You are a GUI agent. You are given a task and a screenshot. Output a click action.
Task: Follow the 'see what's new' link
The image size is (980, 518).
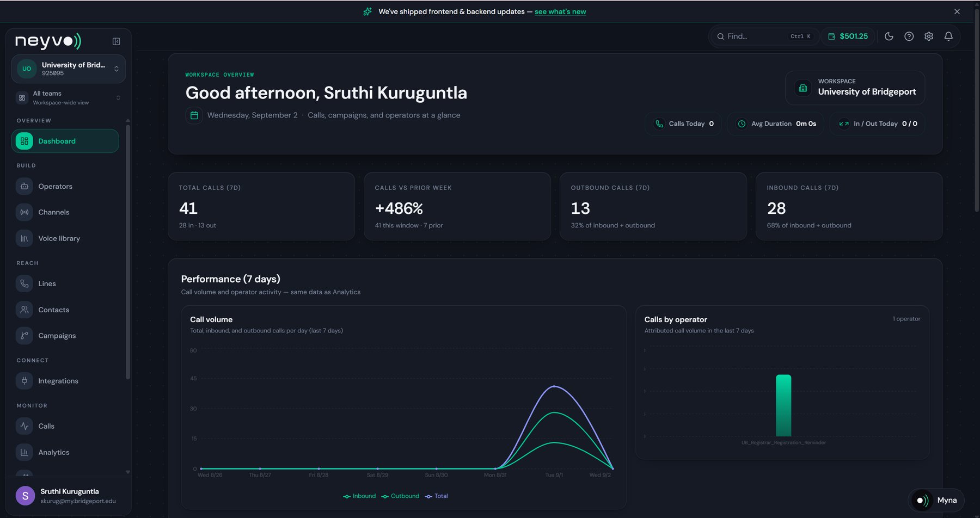tap(560, 11)
